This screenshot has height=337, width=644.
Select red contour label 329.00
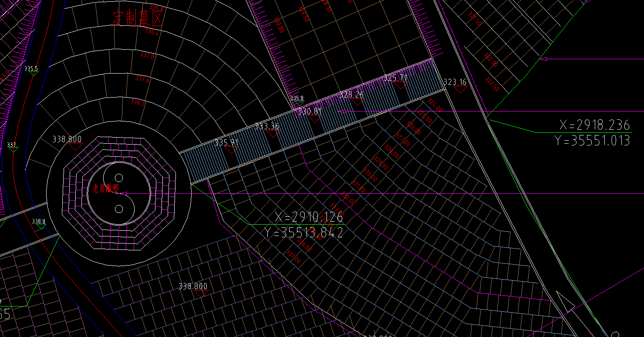381,164
